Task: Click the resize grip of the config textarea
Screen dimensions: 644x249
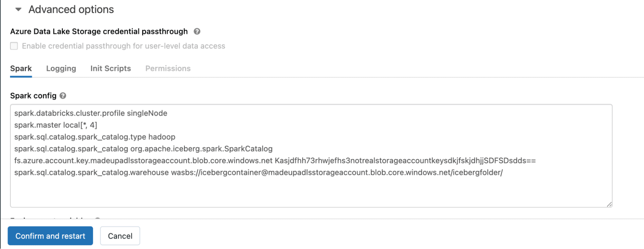Action: pyautogui.click(x=608, y=204)
